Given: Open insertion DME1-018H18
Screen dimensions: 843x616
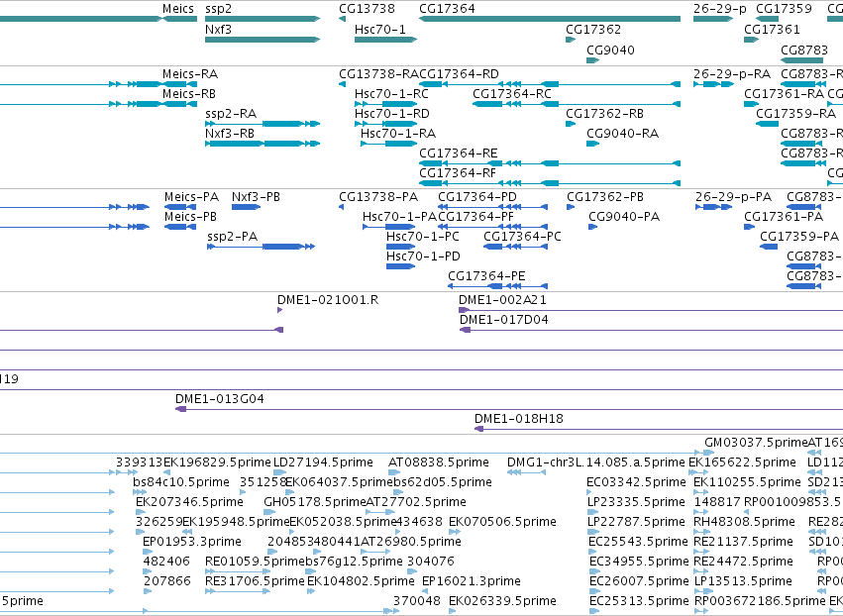Looking at the screenshot, I should [519, 419].
